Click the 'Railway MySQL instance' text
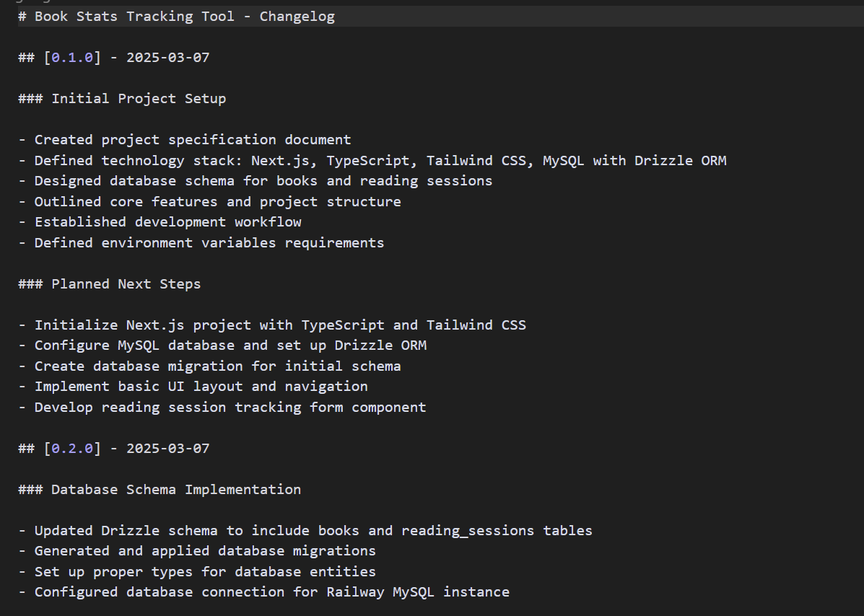 point(417,592)
